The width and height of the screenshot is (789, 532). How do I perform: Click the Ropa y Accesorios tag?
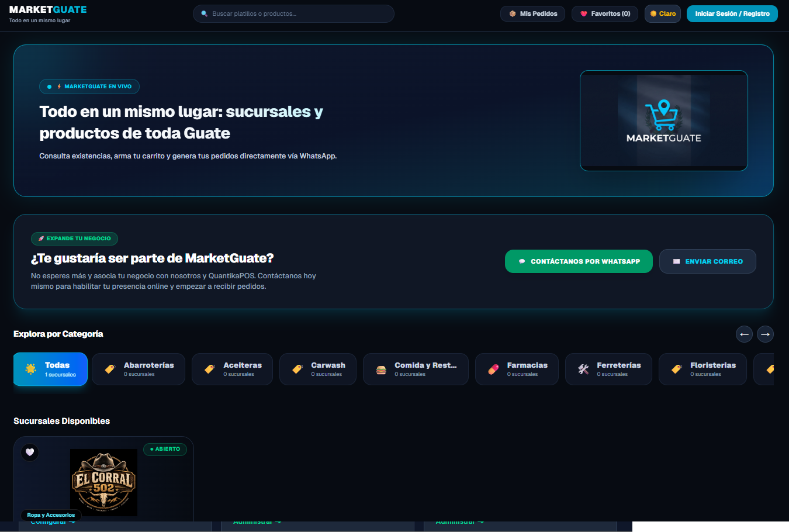tap(51, 515)
